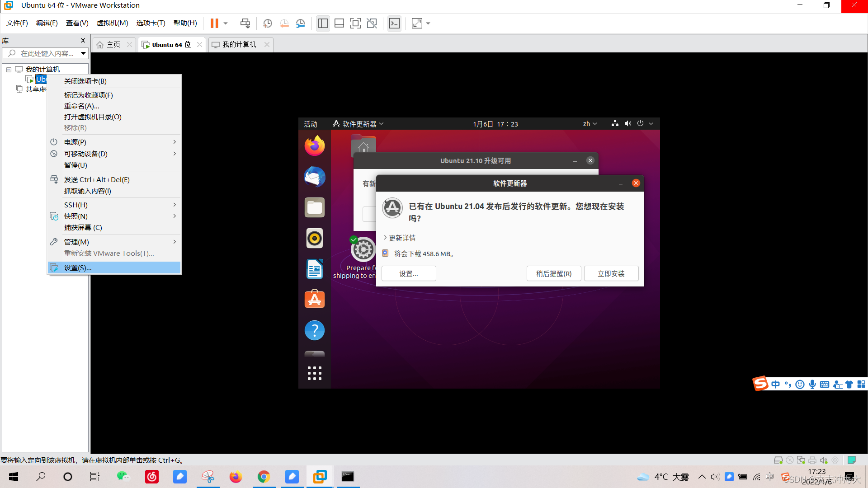Open the snapshot manager icon

pyautogui.click(x=301, y=23)
